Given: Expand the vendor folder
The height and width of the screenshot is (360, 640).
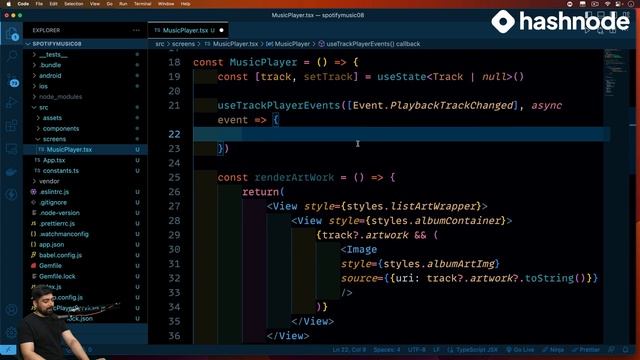Looking at the screenshot, I should 86,181.
